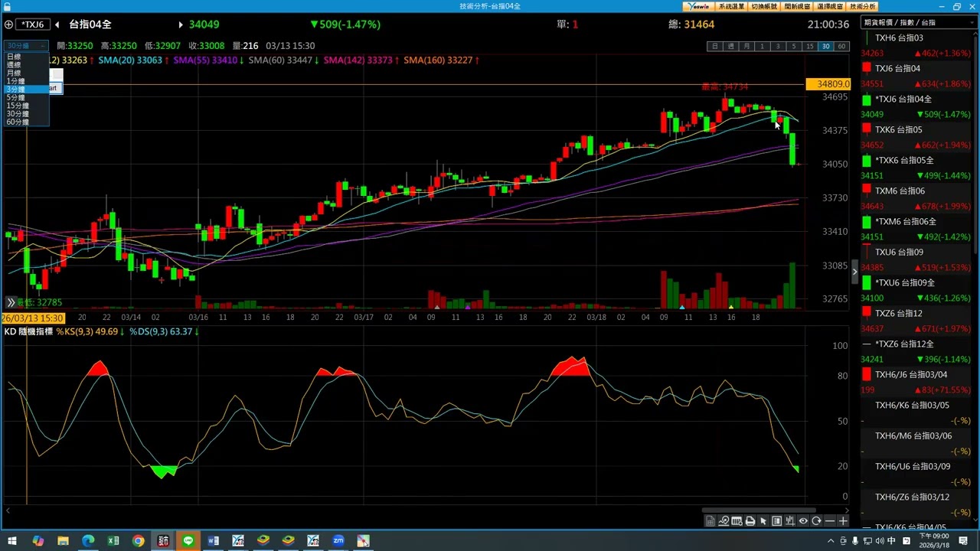Switch to 週 weekly period button
The width and height of the screenshot is (980, 551).
click(731, 47)
